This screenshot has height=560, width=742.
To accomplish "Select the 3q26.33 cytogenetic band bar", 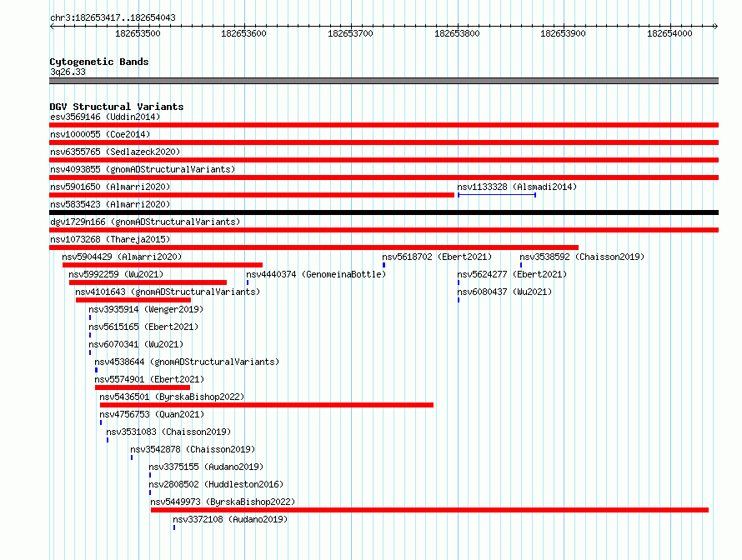I will tap(384, 81).
